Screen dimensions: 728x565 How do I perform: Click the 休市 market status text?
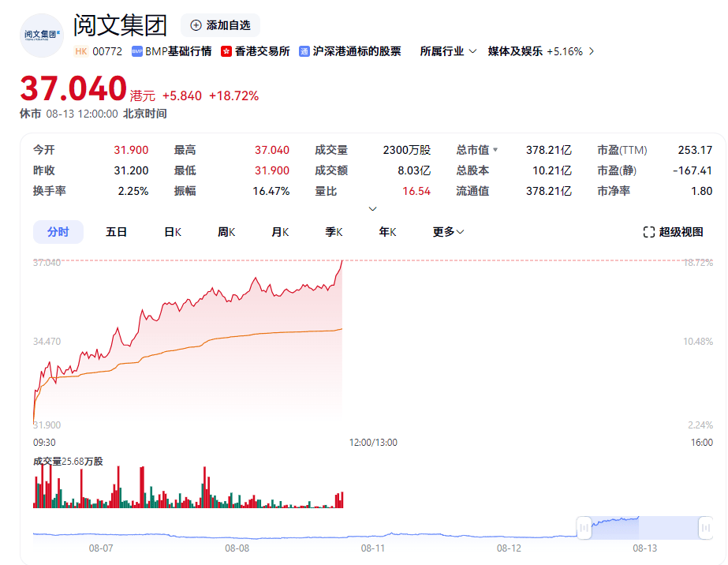30,114
